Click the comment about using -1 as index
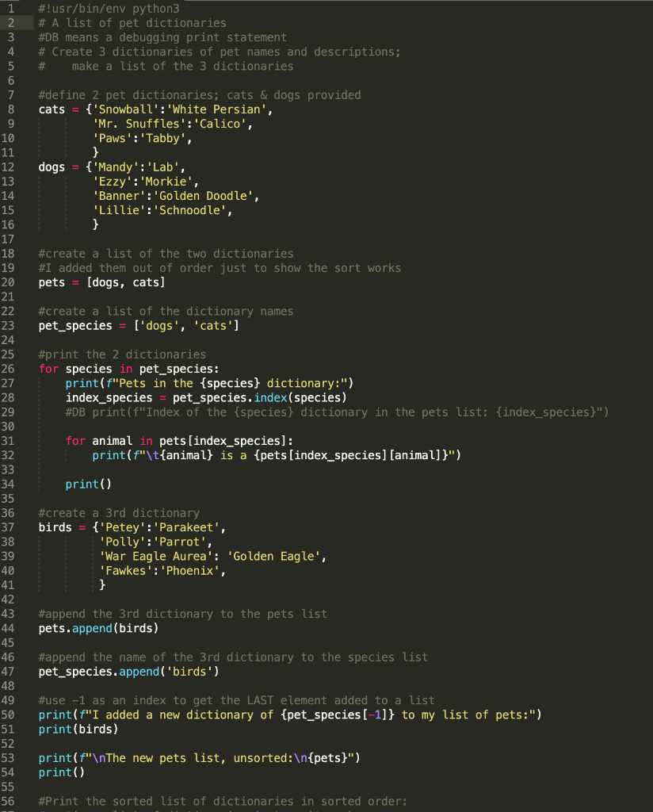Image resolution: width=653 pixels, height=812 pixels. (236, 701)
